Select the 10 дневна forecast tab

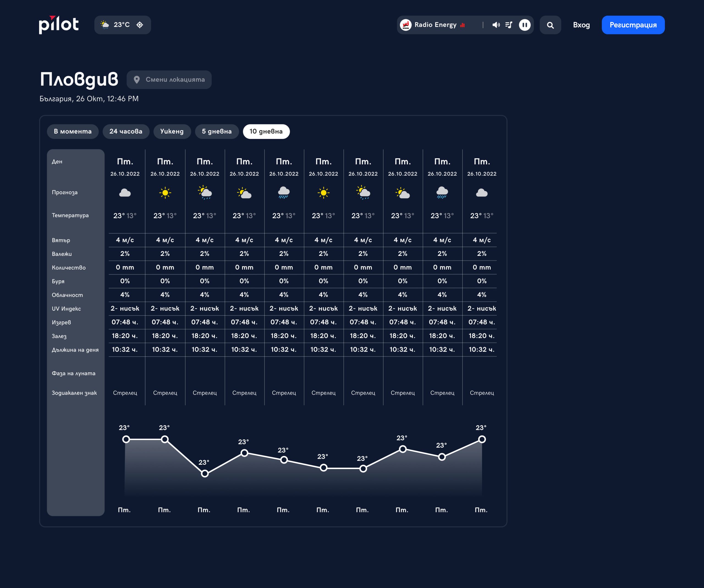[266, 132]
